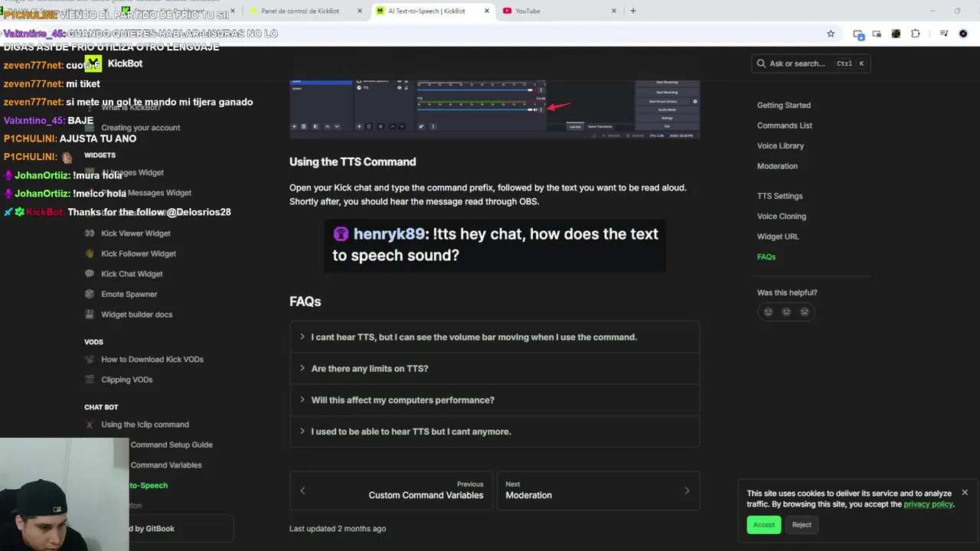This screenshot has height=551, width=980.
Task: Jump to Voice Cloning section
Action: (782, 217)
